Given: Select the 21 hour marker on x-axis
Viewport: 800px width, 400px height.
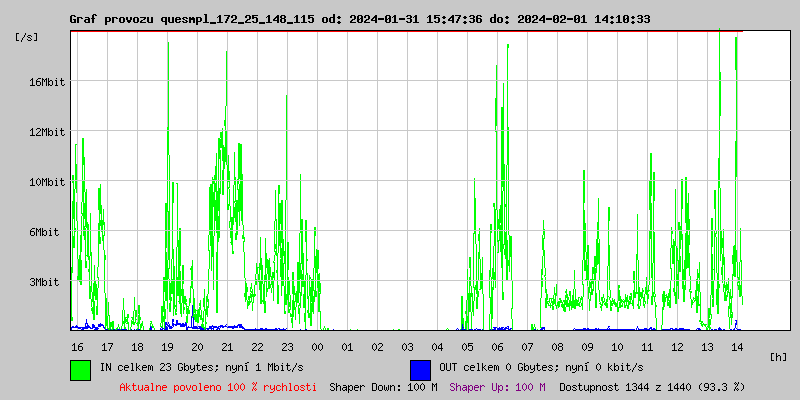Looking at the screenshot, I should point(227,346).
